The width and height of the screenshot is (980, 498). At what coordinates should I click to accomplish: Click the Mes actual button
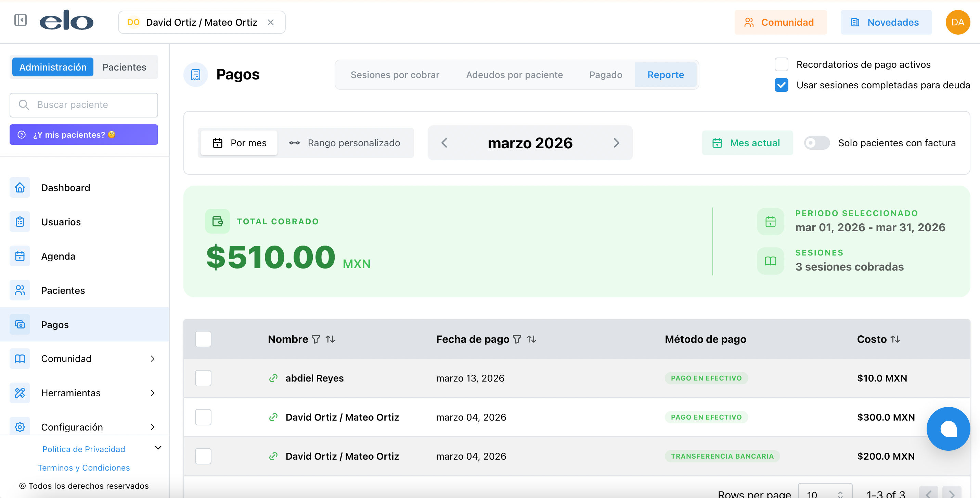click(x=747, y=143)
